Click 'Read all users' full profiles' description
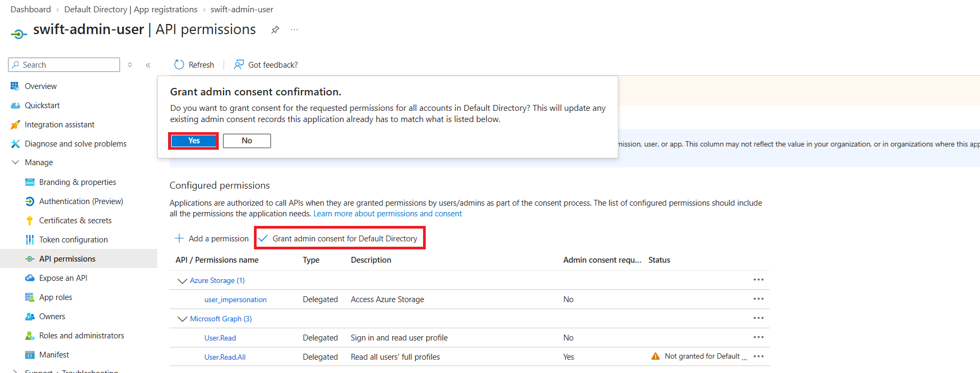980x373 pixels. click(395, 357)
